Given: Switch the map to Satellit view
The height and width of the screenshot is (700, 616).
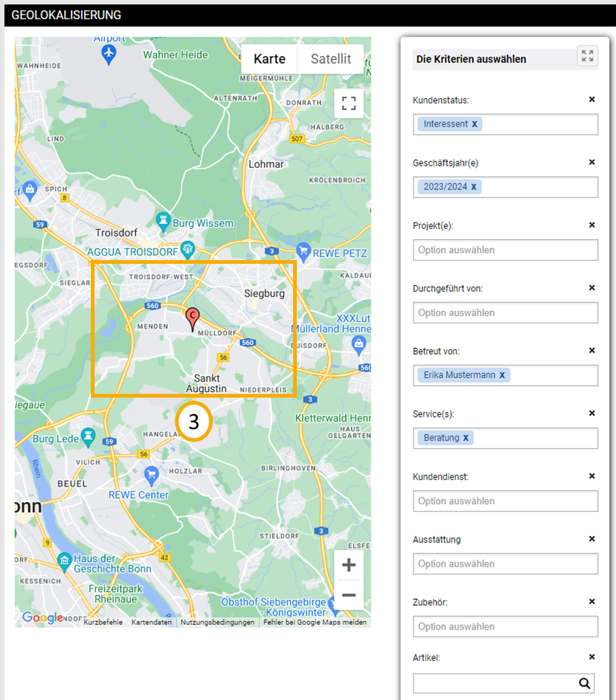Looking at the screenshot, I should tap(330, 59).
